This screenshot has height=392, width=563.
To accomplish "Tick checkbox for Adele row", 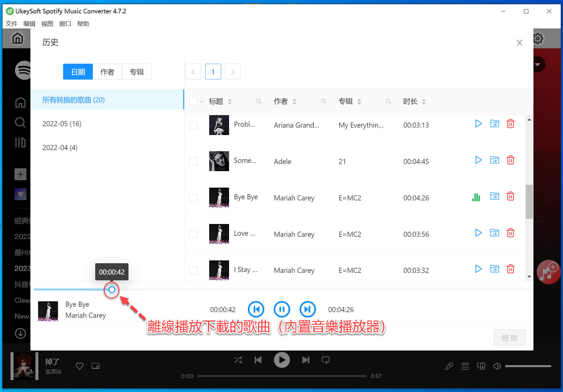I will pos(193,161).
